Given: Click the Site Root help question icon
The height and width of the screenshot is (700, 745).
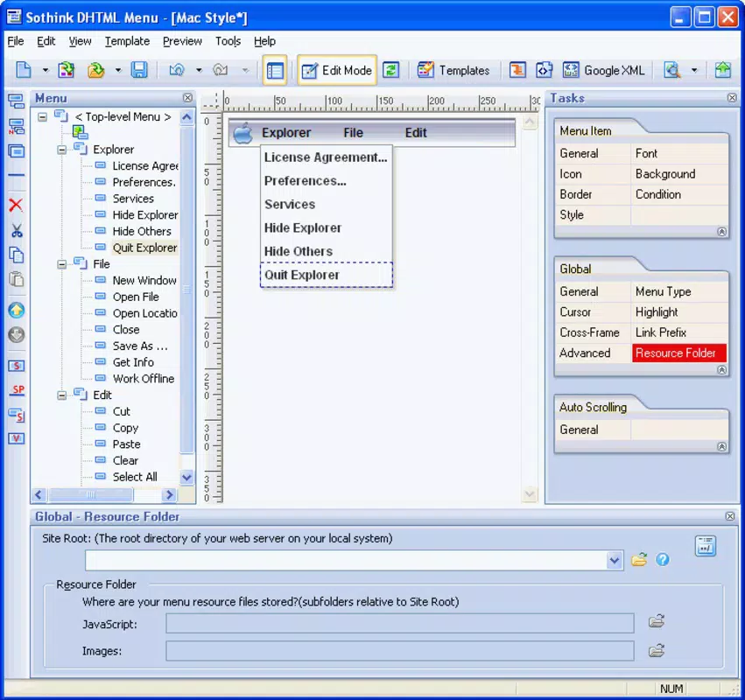Looking at the screenshot, I should [x=663, y=560].
